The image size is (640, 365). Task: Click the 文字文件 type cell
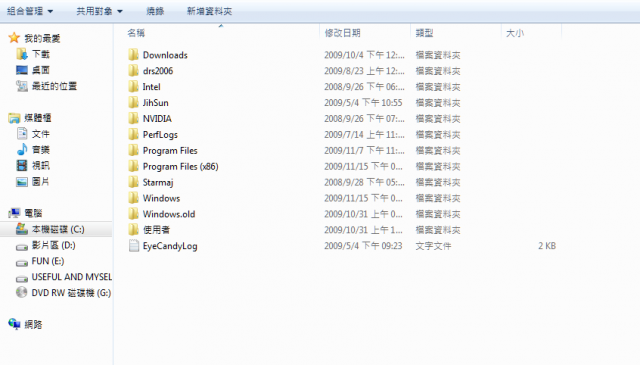(433, 246)
